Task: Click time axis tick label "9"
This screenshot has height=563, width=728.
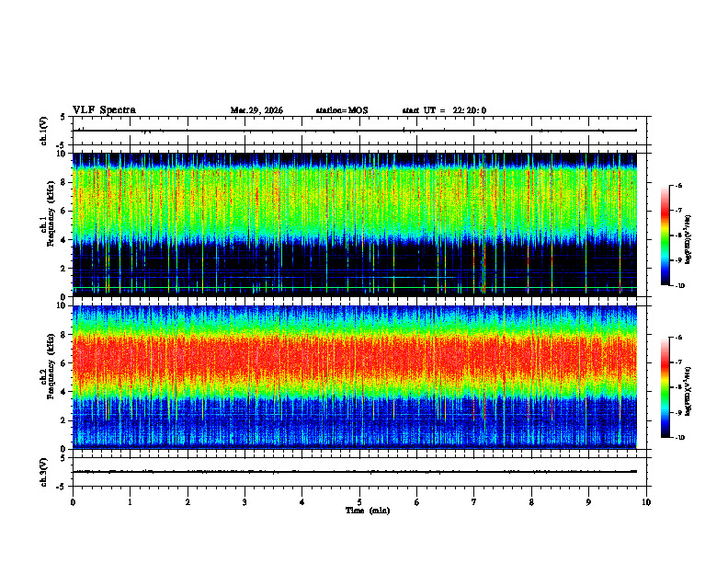Action: tap(588, 502)
